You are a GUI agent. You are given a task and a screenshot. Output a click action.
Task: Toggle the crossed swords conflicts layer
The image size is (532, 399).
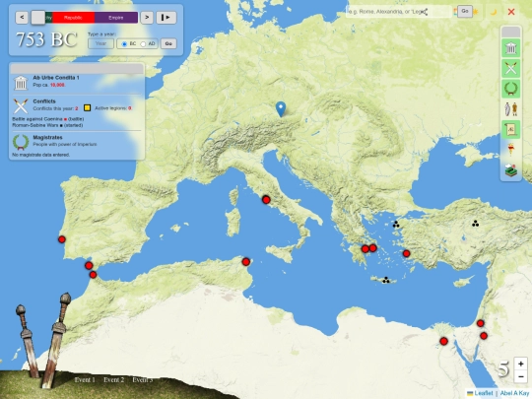[510, 68]
